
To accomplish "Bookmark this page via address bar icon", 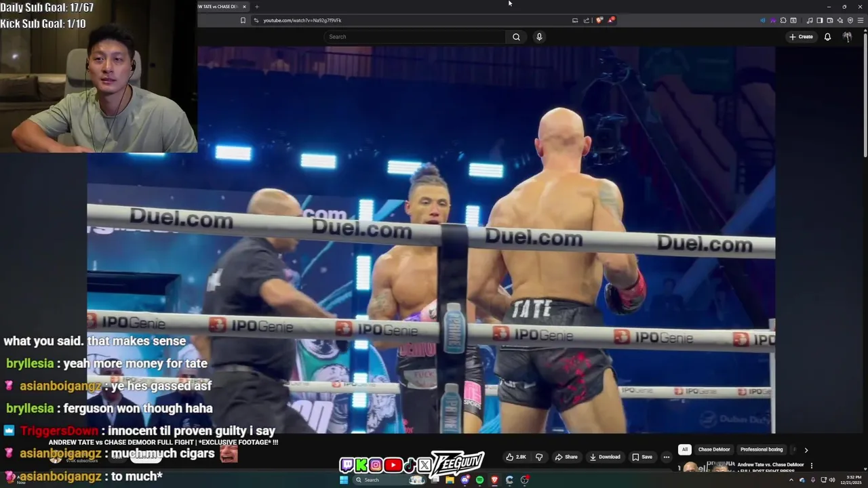I will [x=243, y=20].
